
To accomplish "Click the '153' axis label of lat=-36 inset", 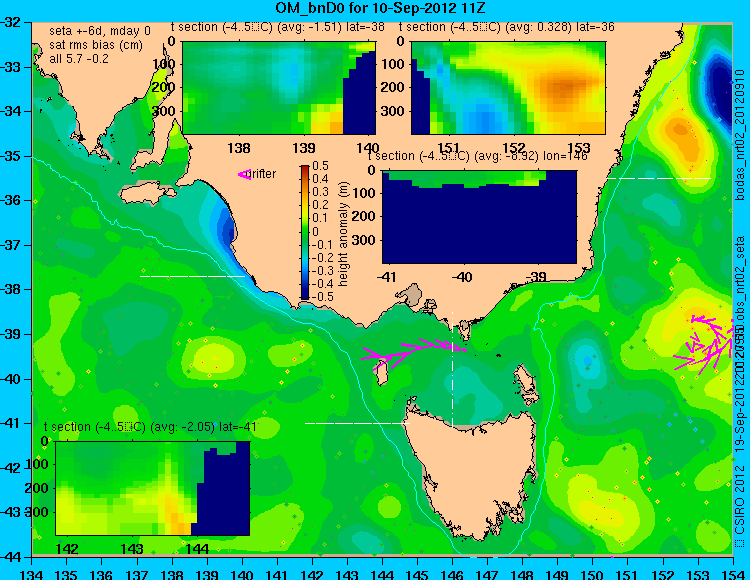I will point(579,147).
